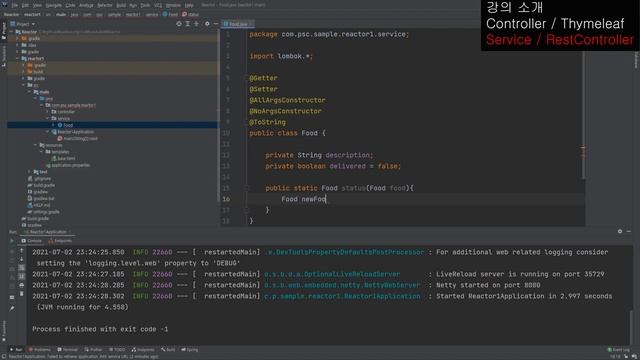
Task: Open Endpoints tool window in bottom bar
Action: pyautogui.click(x=143, y=350)
